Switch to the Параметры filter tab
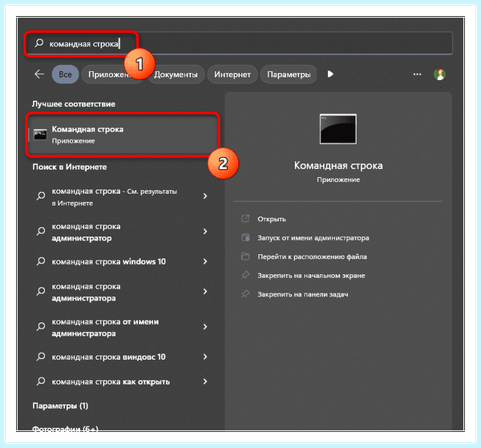Screen dimensions: 481x448 point(289,75)
